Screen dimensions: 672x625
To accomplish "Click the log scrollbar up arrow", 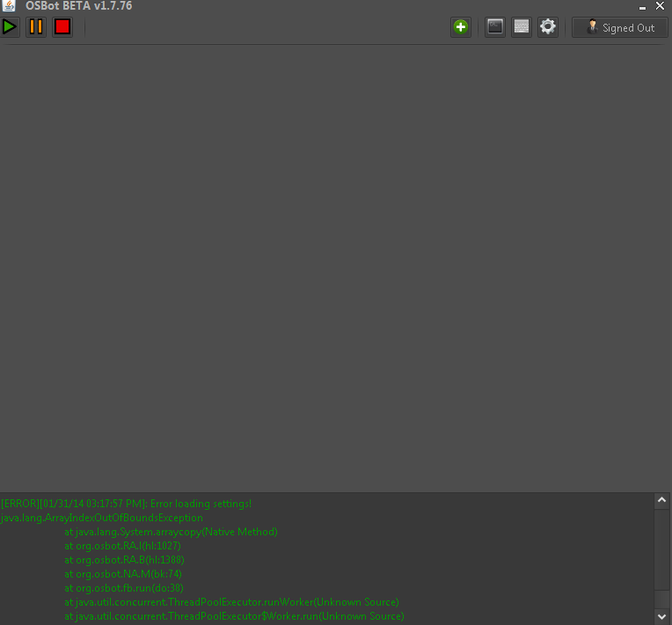I will 661,500.
